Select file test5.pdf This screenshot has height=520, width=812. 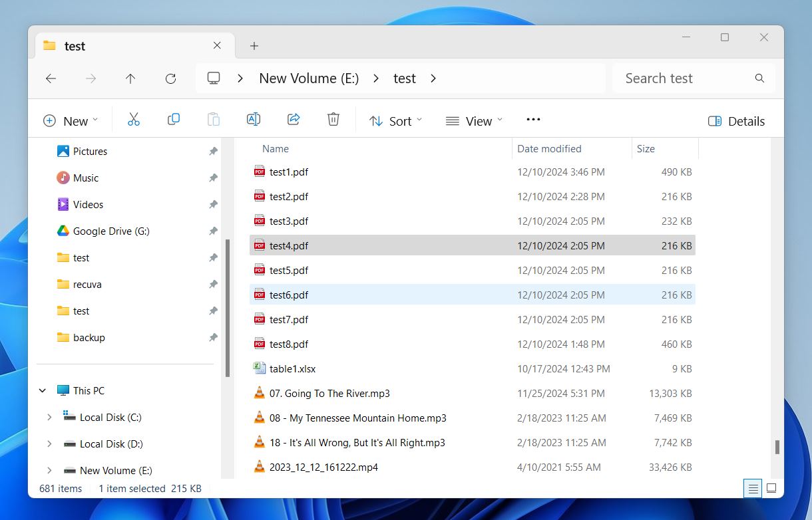pyautogui.click(x=473, y=270)
